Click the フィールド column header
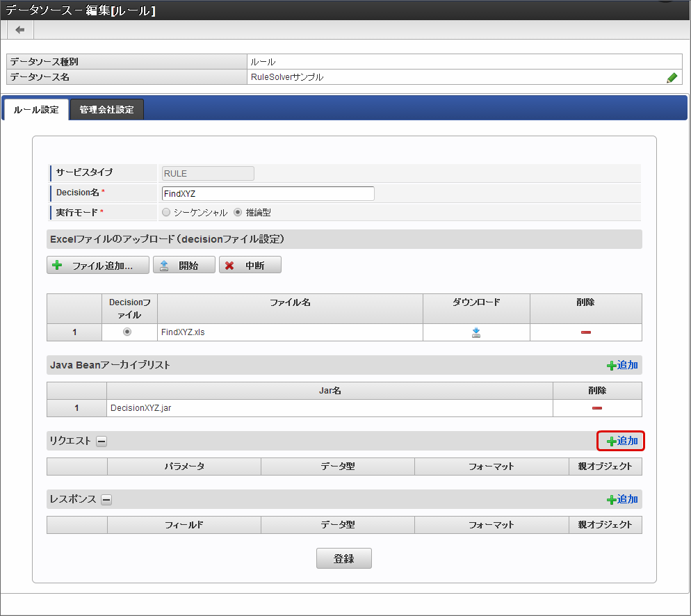The width and height of the screenshot is (691, 616). [184, 525]
